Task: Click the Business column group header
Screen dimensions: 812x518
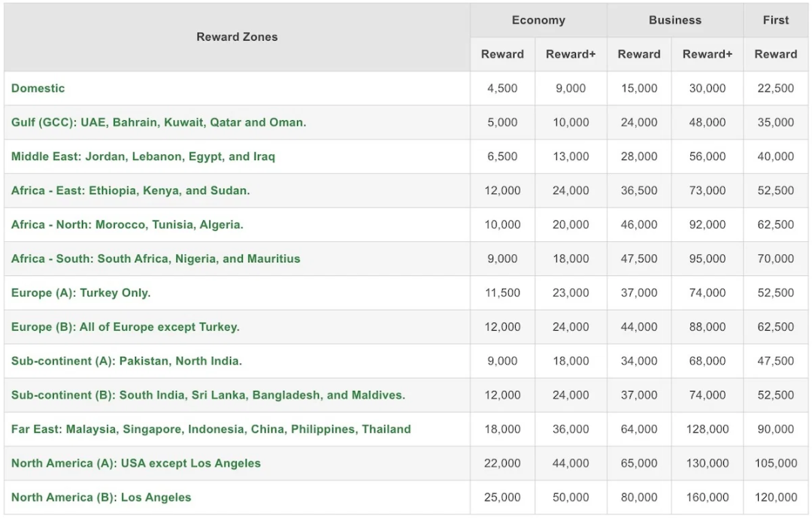Action: (674, 20)
